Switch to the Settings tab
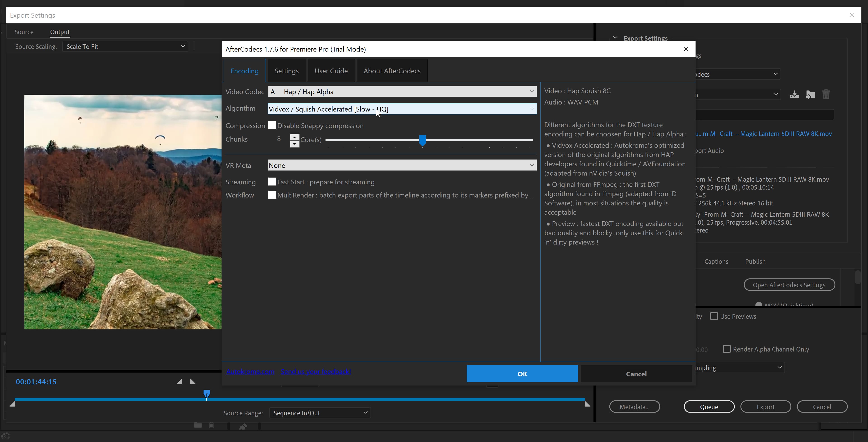Screen dimensions: 868x442 click(286, 71)
